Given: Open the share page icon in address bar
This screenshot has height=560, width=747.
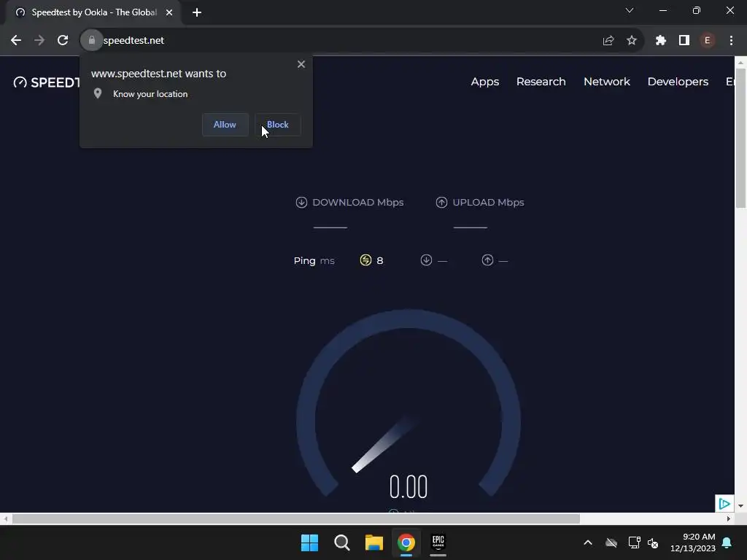Looking at the screenshot, I should point(608,41).
